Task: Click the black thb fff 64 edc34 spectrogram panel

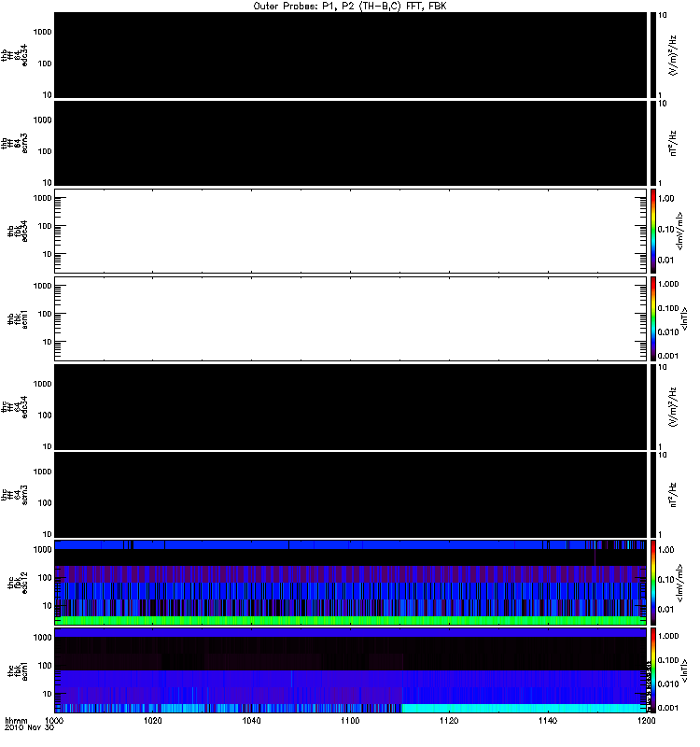Action: tap(351, 55)
